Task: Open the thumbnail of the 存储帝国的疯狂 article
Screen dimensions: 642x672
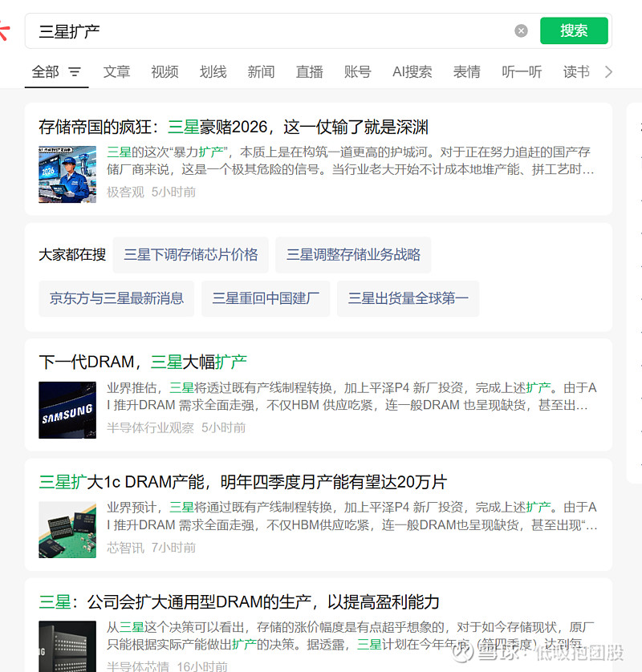Action: [67, 175]
